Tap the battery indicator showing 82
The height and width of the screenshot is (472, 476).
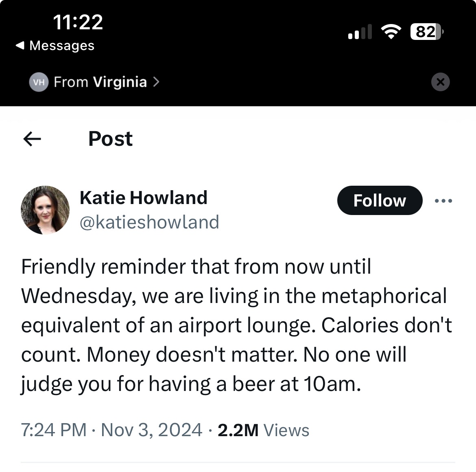point(426,31)
